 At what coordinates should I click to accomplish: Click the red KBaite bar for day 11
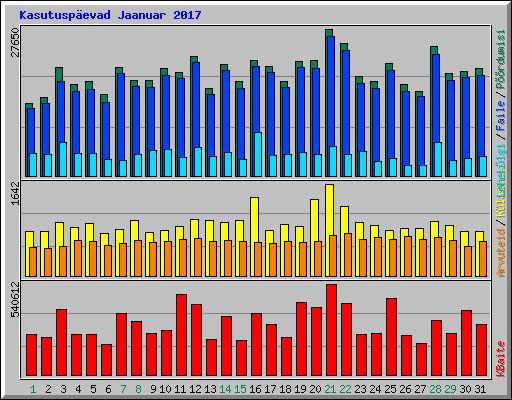[181, 335]
